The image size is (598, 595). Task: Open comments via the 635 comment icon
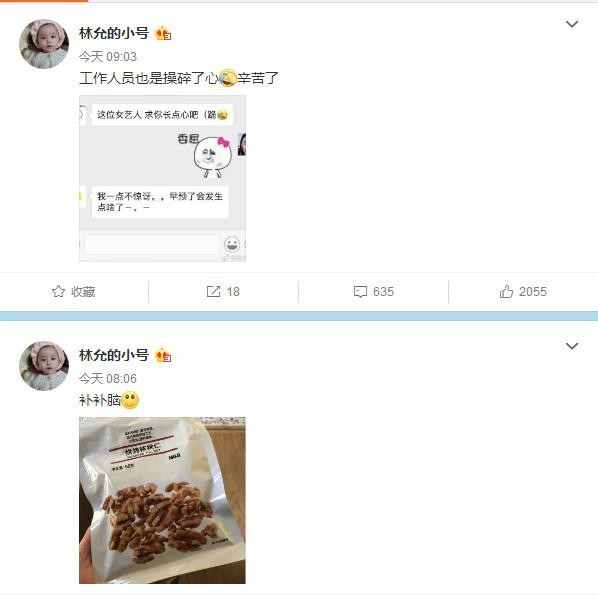point(360,292)
